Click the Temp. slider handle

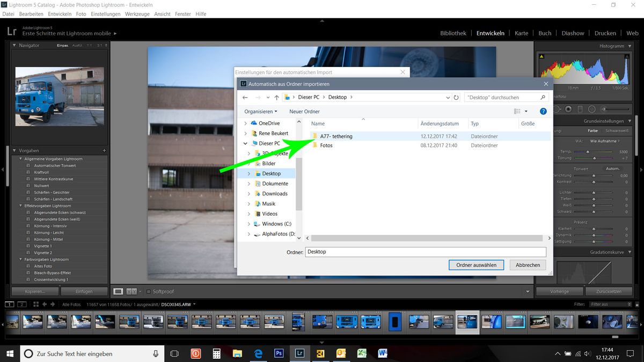tap(588, 152)
